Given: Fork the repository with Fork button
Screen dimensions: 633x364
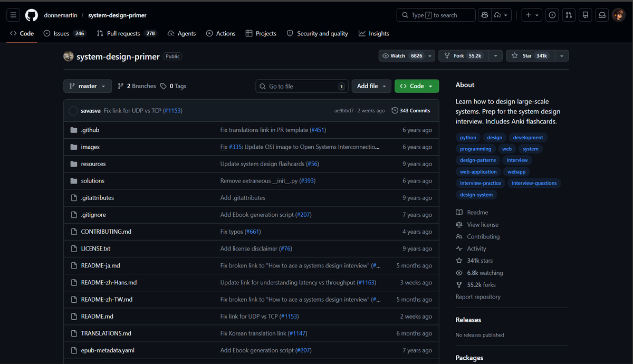Looking at the screenshot, I should (x=463, y=56).
